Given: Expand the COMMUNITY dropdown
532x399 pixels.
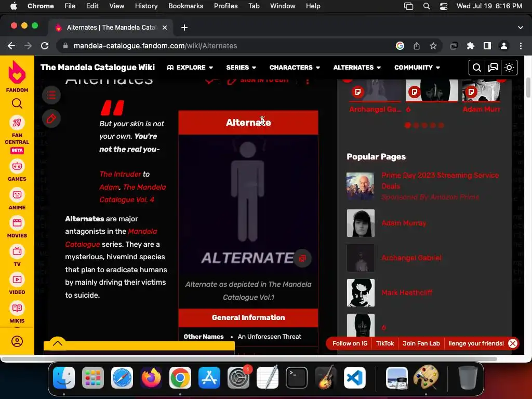Looking at the screenshot, I should (x=417, y=68).
